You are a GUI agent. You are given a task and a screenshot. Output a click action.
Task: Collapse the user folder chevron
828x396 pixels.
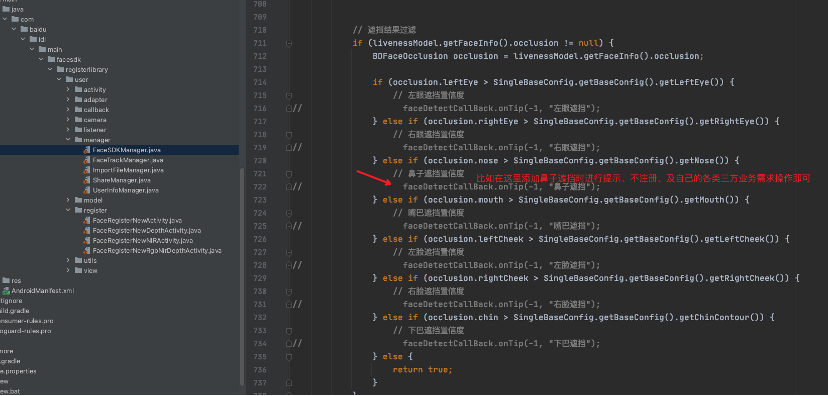click(60, 80)
